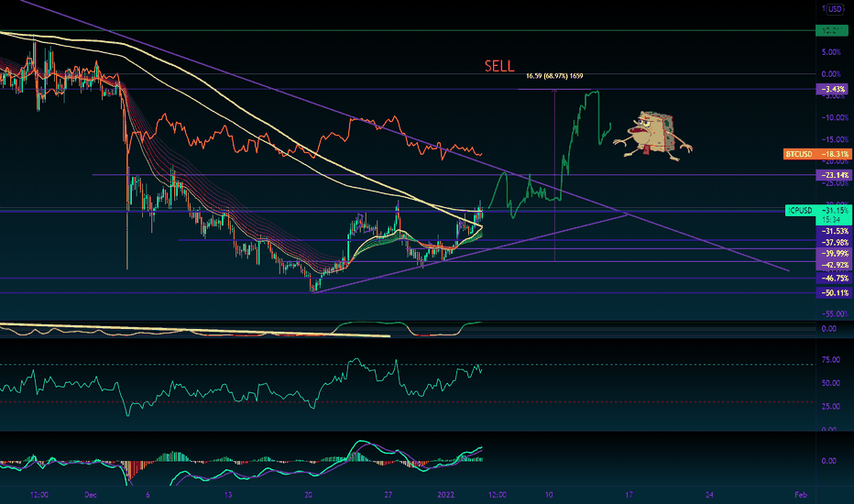Click the 20 date tick on time axis

point(308,495)
